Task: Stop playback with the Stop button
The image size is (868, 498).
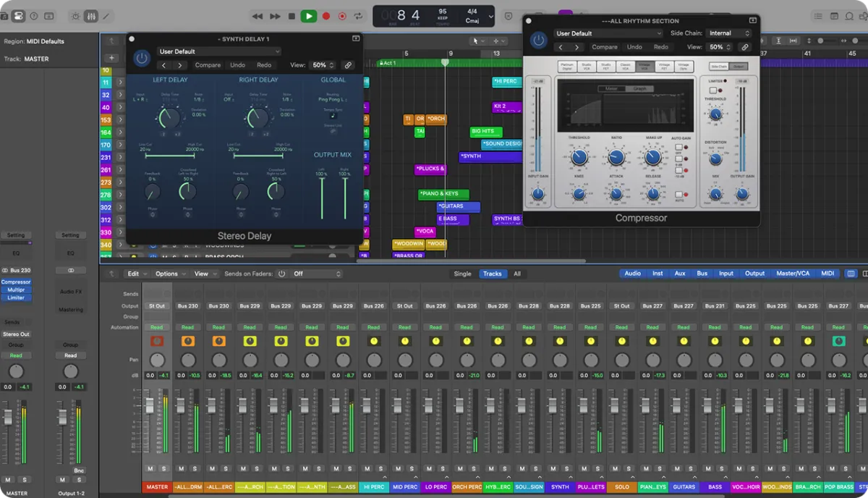Action: (292, 16)
